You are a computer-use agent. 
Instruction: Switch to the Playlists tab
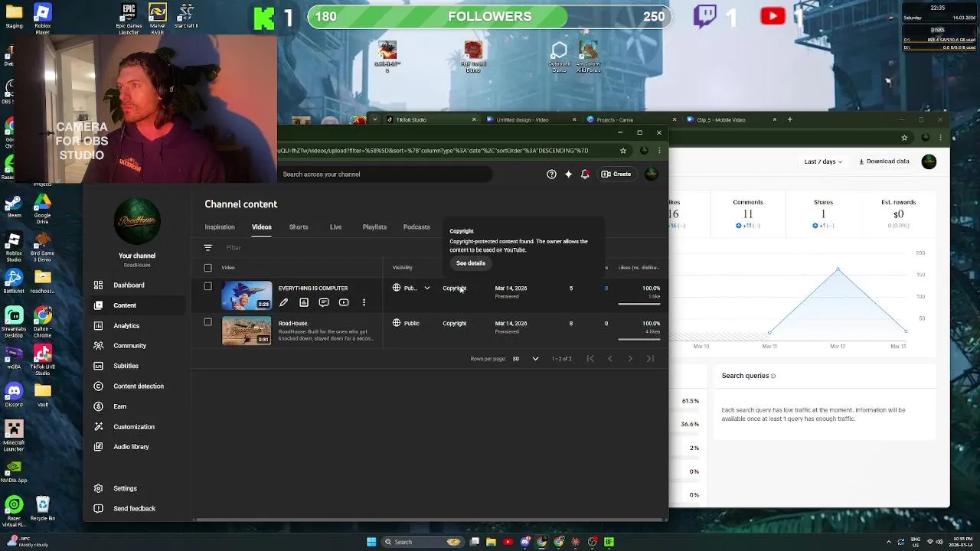(374, 227)
